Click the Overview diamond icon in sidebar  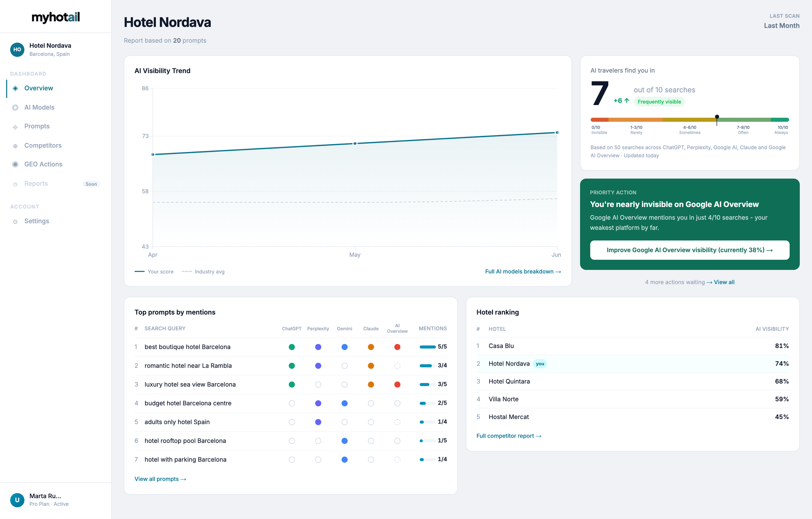pos(15,88)
